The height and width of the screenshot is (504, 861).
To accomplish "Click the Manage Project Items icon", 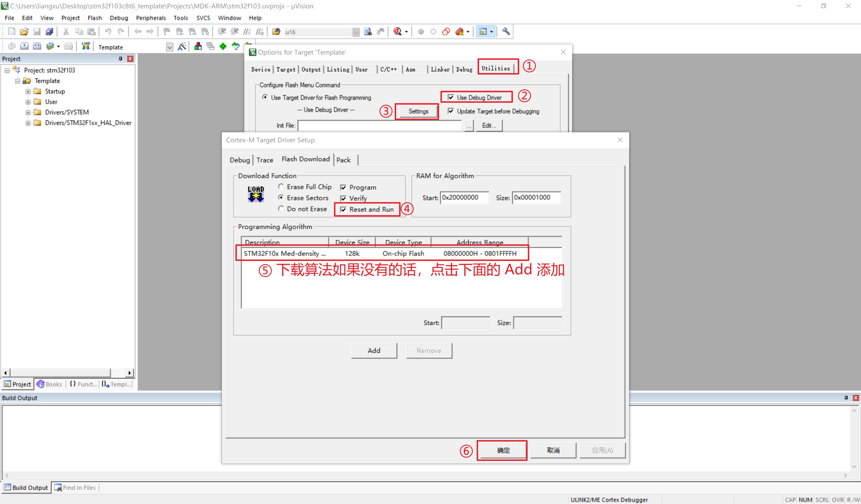I will 198,46.
